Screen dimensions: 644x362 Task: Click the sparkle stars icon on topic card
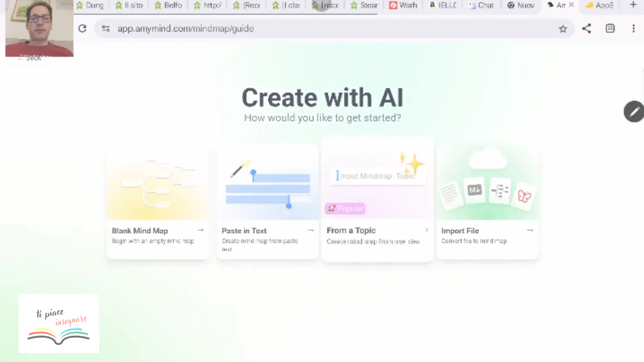[411, 164]
